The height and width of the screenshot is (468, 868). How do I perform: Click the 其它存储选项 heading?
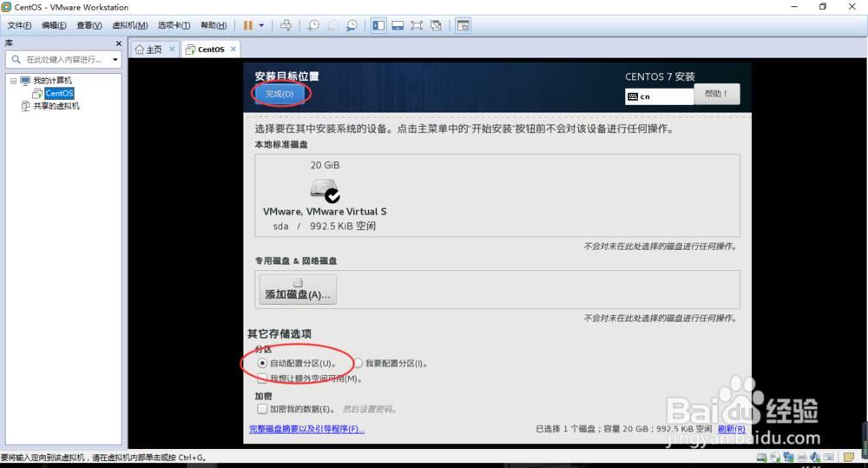tap(279, 333)
